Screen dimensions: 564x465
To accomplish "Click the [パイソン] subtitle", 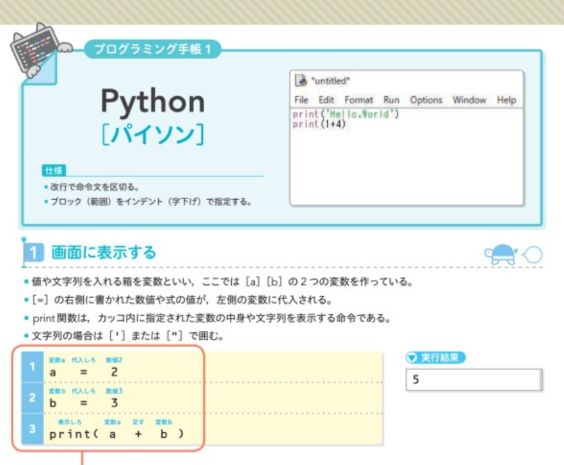I will (x=153, y=134).
